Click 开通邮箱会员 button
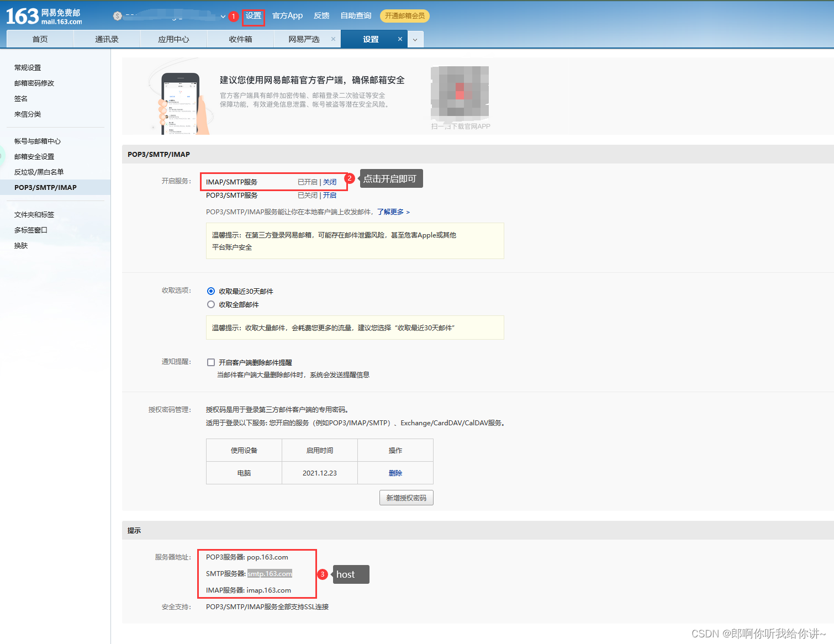 pyautogui.click(x=405, y=16)
